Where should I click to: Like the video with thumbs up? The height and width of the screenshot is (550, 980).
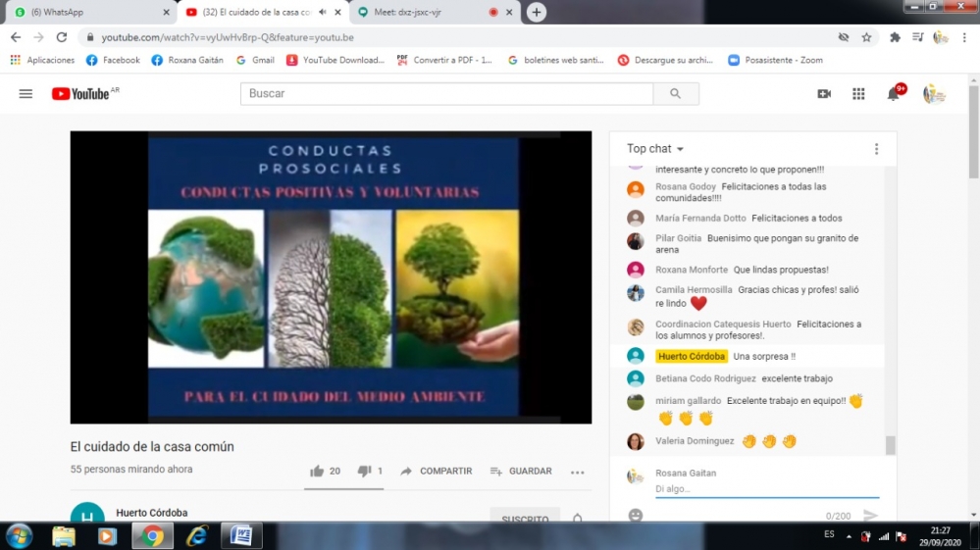(317, 472)
